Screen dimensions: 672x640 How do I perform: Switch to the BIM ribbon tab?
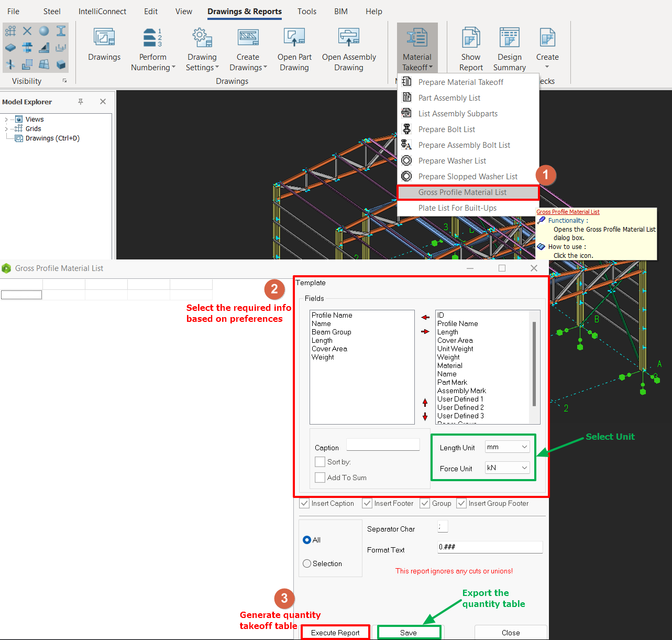coord(340,12)
